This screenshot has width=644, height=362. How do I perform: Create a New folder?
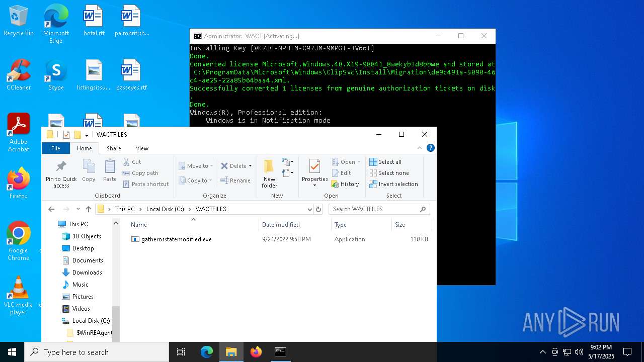pyautogui.click(x=269, y=173)
